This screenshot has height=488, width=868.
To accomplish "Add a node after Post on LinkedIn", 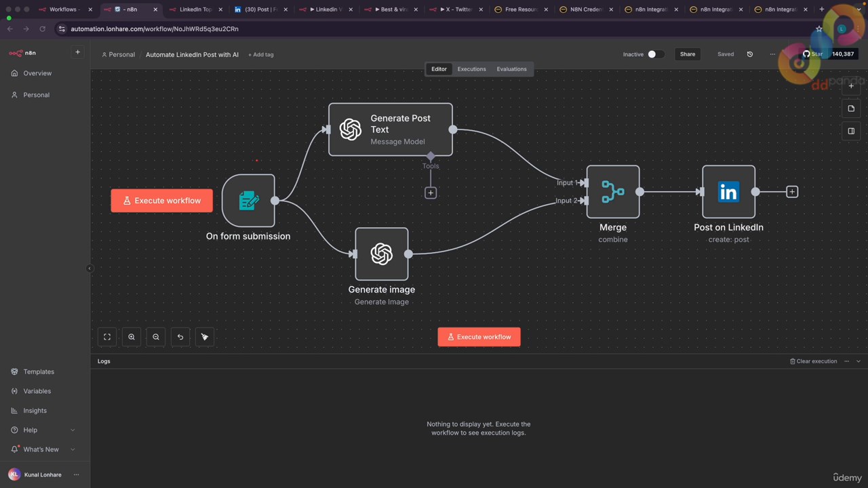I will tap(792, 192).
